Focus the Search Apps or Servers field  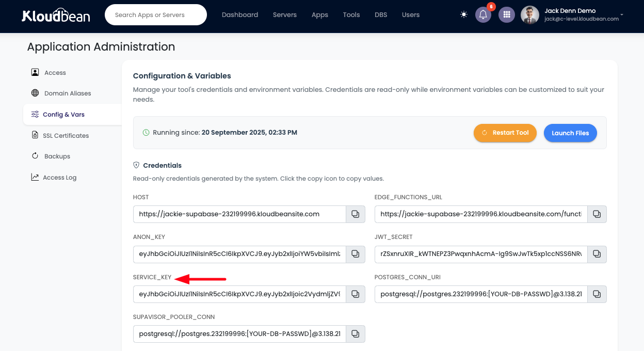(x=155, y=15)
